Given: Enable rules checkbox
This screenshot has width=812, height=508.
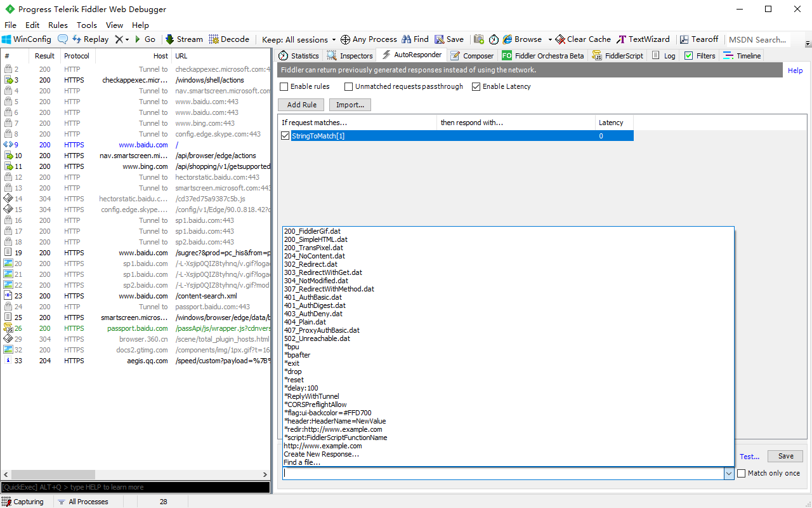Looking at the screenshot, I should [x=284, y=86].
